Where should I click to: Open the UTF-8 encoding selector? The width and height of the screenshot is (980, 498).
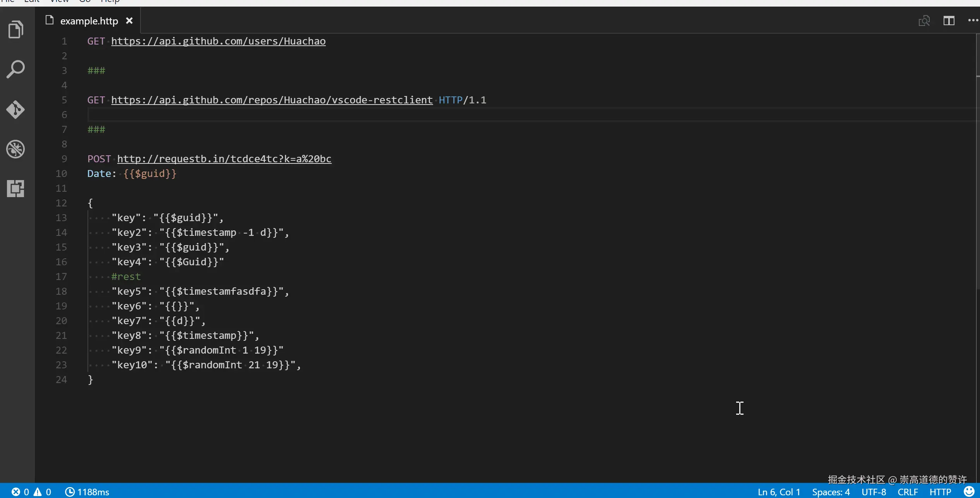(874, 492)
